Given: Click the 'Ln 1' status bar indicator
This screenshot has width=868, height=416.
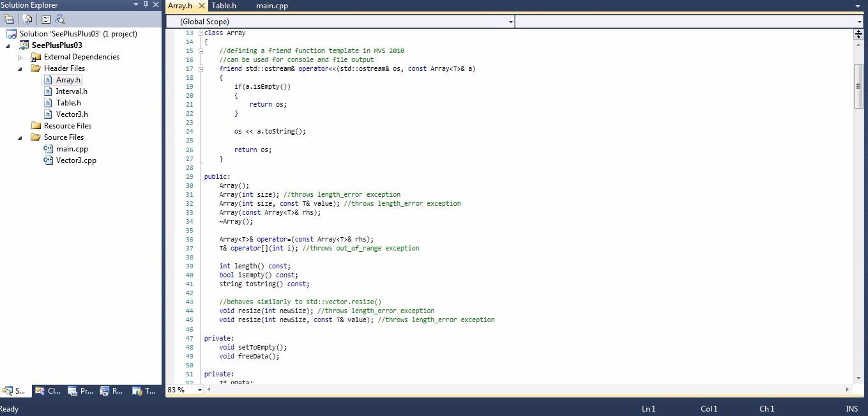Looking at the screenshot, I should coord(648,409).
